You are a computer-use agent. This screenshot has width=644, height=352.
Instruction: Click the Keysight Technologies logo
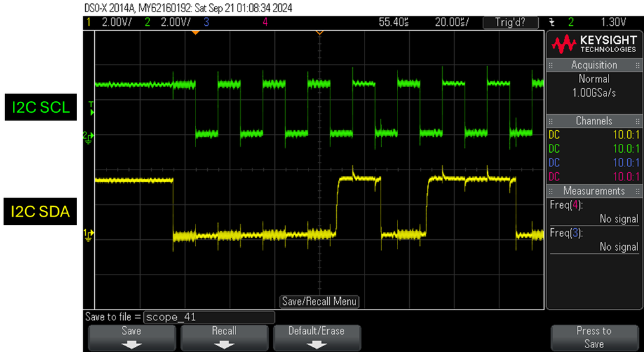coord(594,44)
